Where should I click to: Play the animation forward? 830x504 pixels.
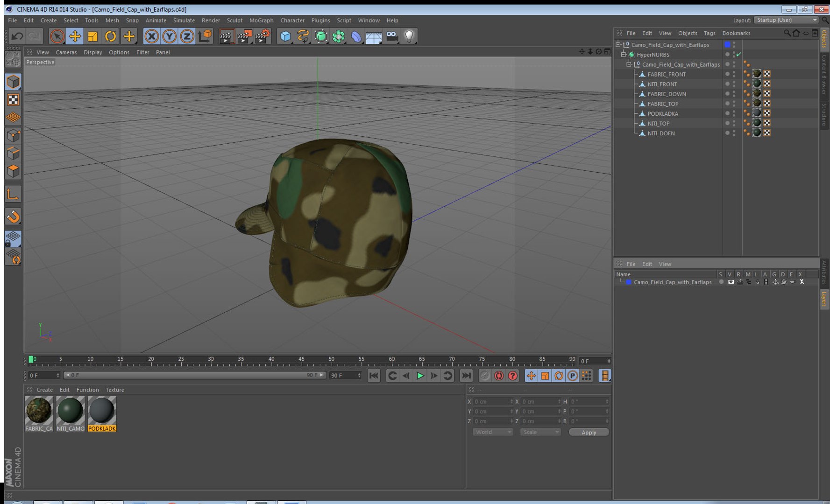coord(420,375)
